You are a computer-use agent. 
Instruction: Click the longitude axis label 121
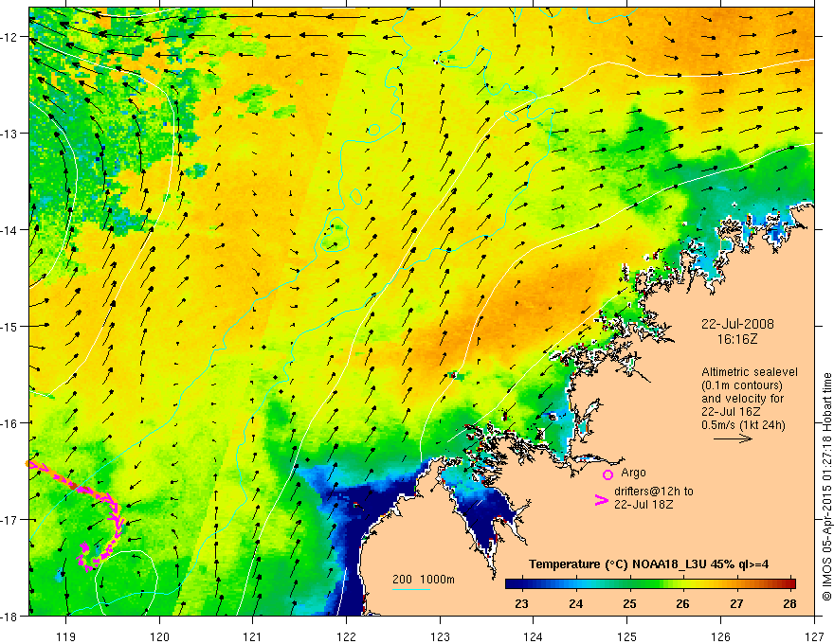tap(253, 636)
